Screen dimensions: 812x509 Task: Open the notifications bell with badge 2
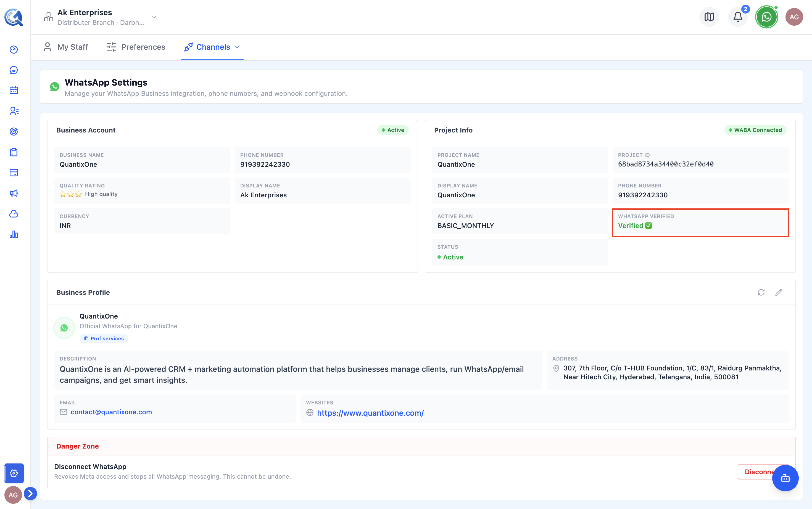pyautogui.click(x=738, y=17)
